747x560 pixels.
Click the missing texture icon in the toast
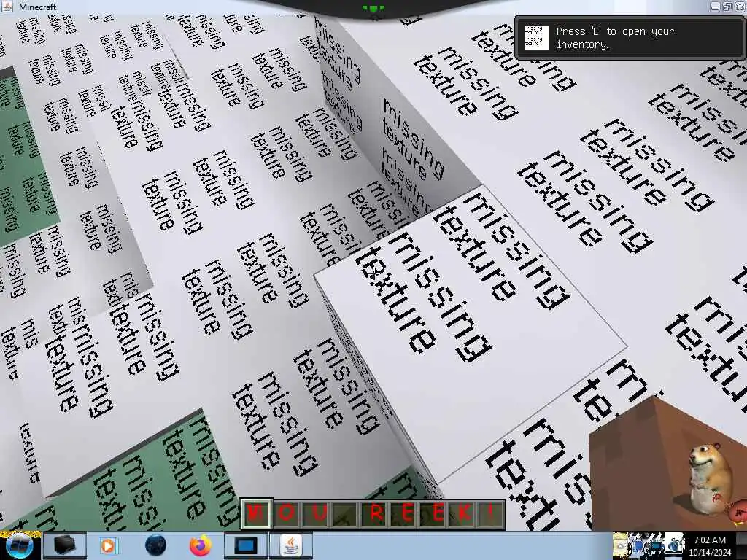[x=536, y=38]
